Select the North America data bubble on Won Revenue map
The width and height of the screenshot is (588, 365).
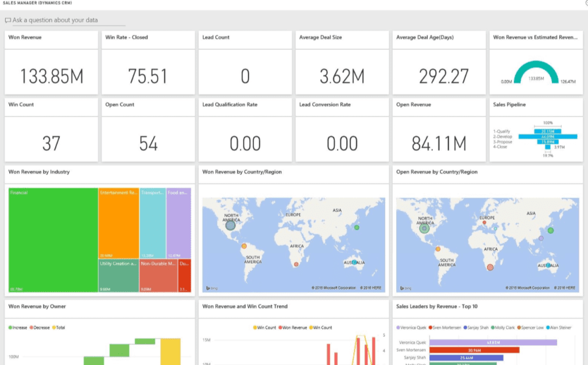click(230, 225)
